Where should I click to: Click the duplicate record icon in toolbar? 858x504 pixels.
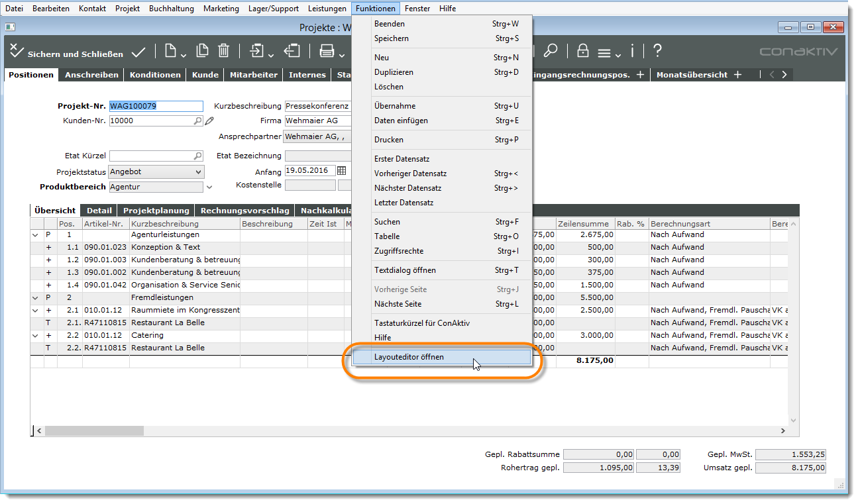(203, 51)
